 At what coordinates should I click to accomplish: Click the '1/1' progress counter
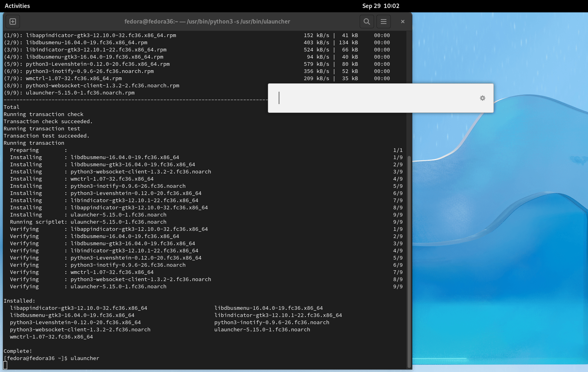tap(398, 150)
